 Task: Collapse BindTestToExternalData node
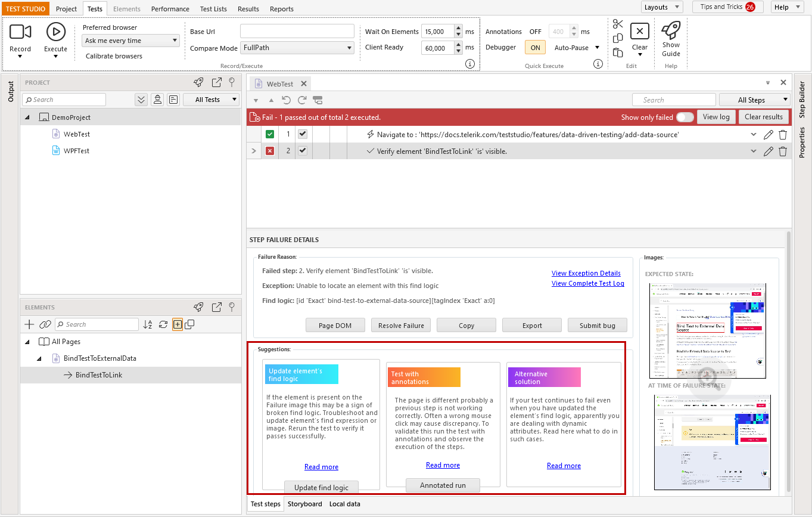tap(39, 358)
